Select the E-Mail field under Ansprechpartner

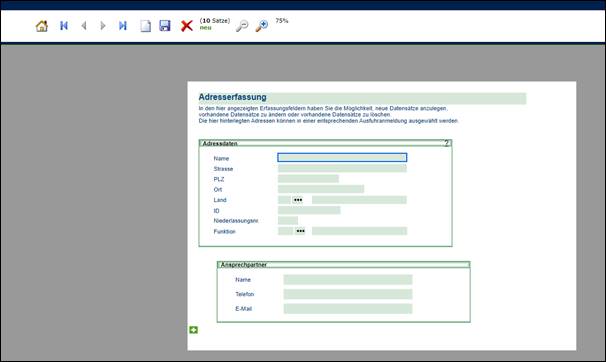(x=348, y=308)
